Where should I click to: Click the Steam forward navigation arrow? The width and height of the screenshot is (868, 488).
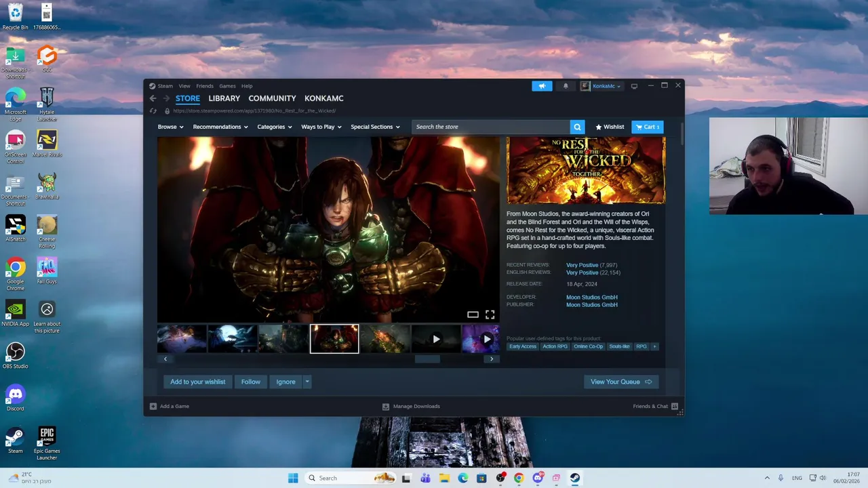(166, 98)
